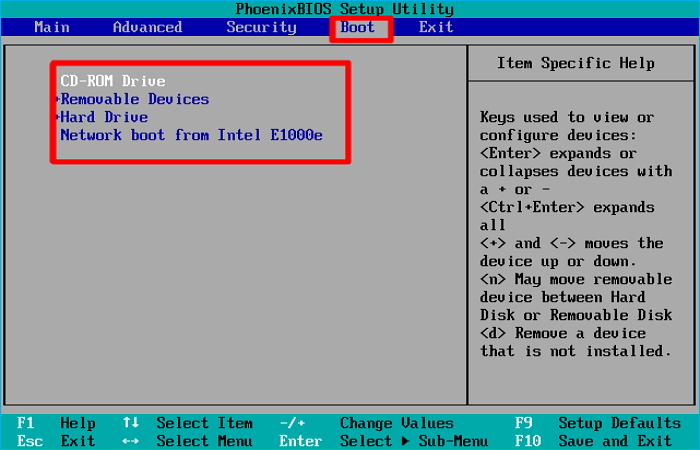Click the left-right arrows Select Menu hint
700x450 pixels.
188,441
